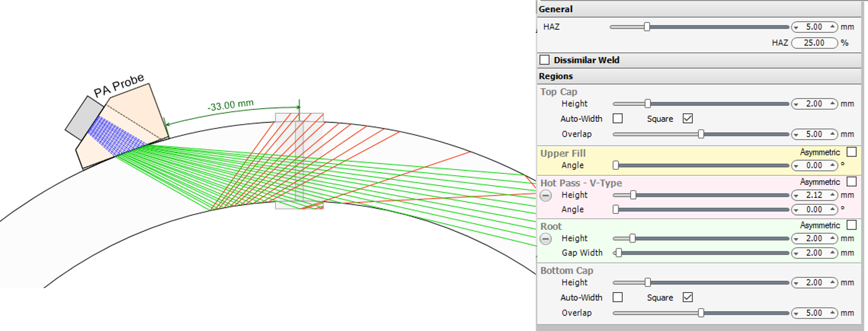868x331 pixels.
Task: Click the Root Gap Width value field
Action: coord(814,253)
